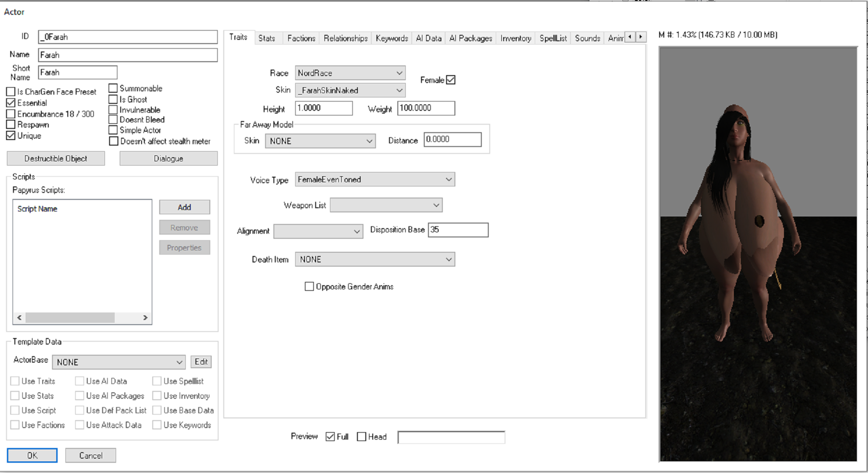The height and width of the screenshot is (473, 868).
Task: Enable the Is Ghost checkbox
Action: (113, 99)
